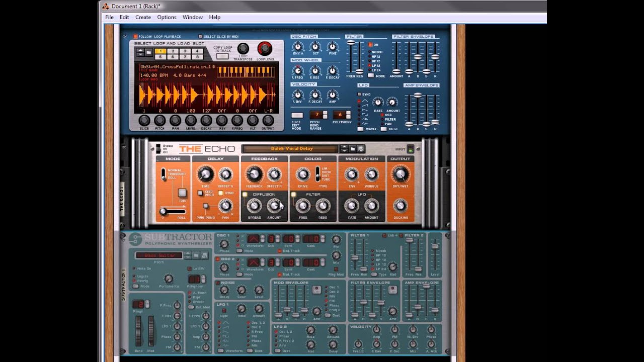
Task: Click the Slice Edit Mode button
Action: [297, 115]
